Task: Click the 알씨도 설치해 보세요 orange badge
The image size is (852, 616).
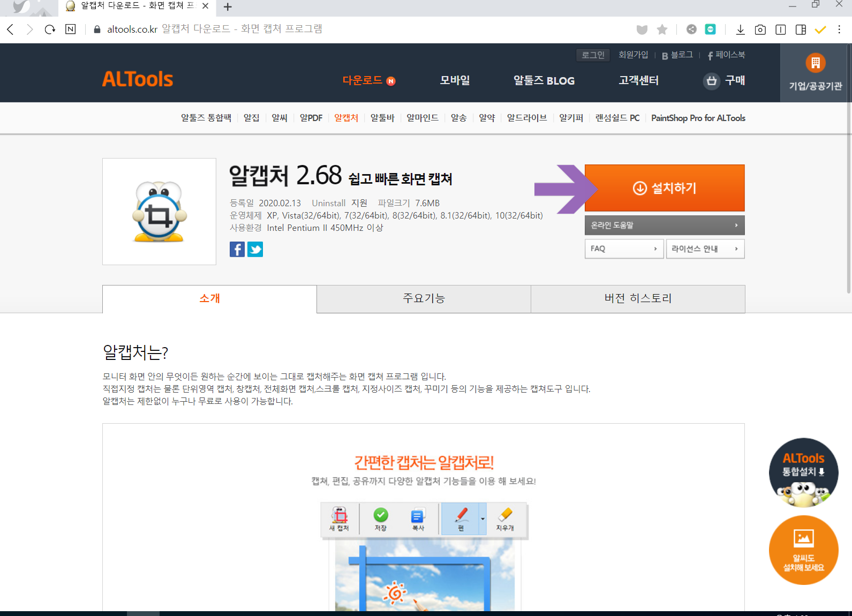Action: [x=804, y=550]
